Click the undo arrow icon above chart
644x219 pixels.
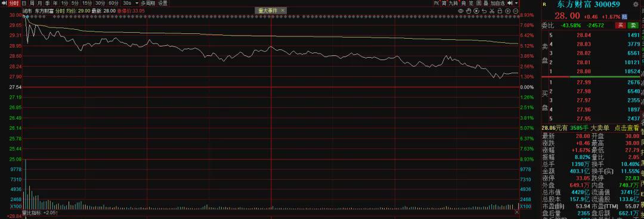click(x=484, y=11)
